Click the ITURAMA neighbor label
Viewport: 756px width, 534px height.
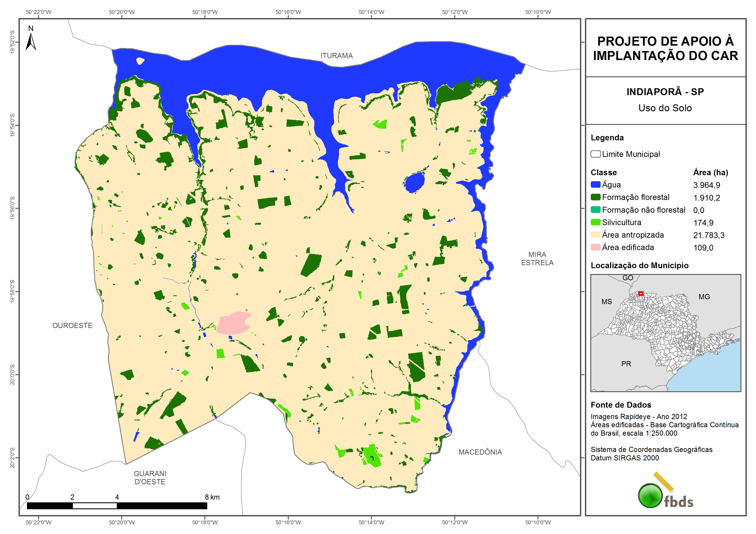[x=337, y=56]
